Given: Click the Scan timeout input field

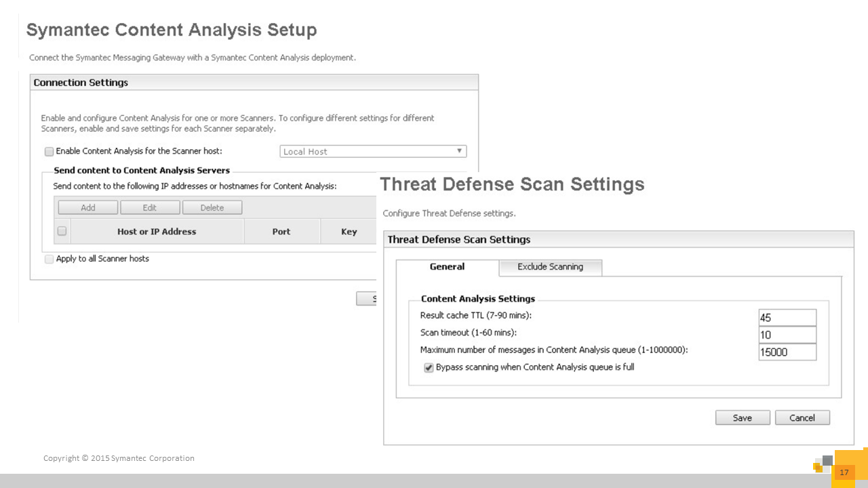Looking at the screenshot, I should 787,335.
